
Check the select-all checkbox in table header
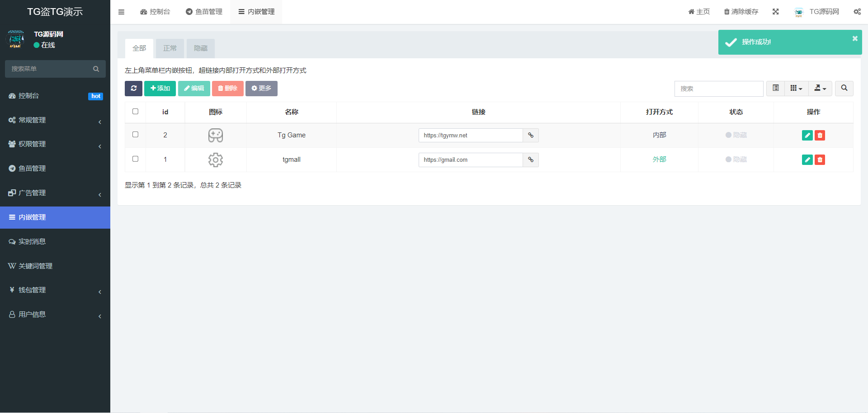point(135,112)
